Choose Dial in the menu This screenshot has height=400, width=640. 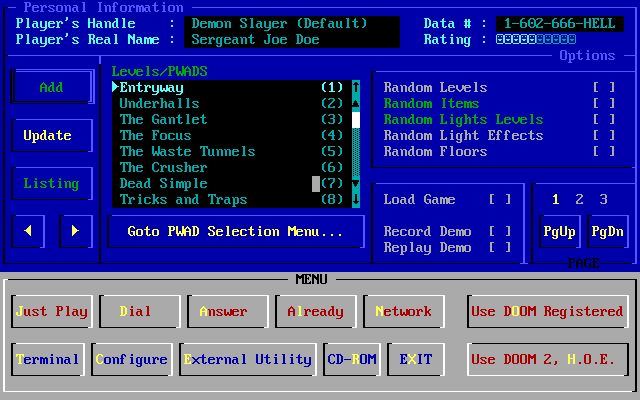(x=140, y=311)
